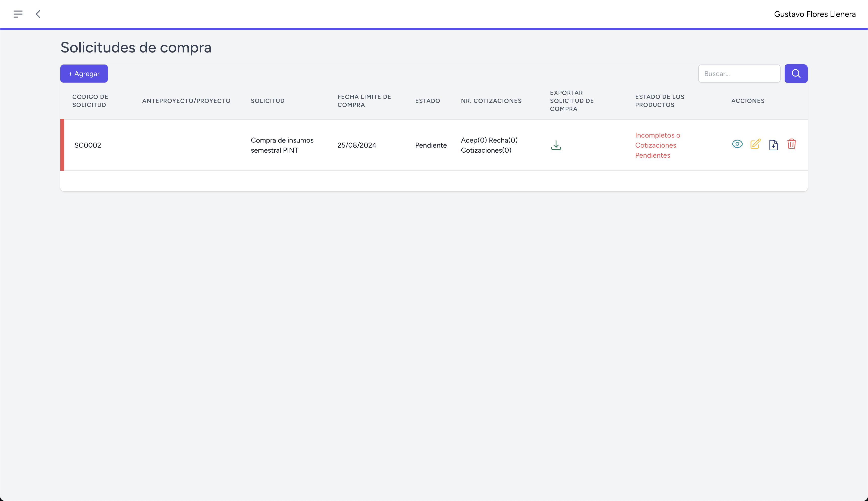Click user name Gustavo Flores Llenera
868x501 pixels.
pos(815,14)
